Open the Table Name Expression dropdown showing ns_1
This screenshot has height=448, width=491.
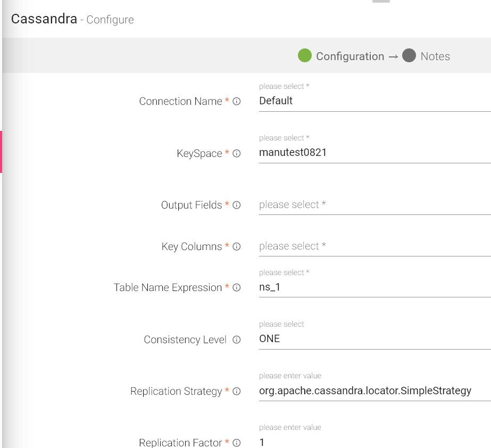tap(374, 287)
